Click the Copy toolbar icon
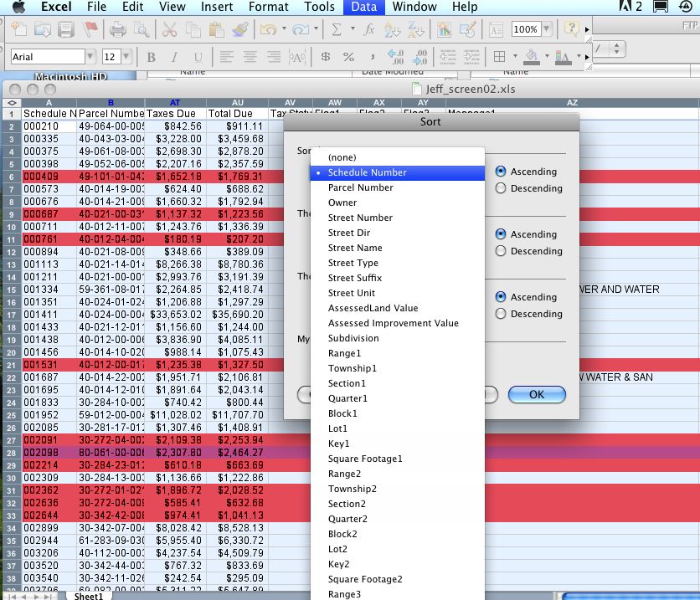Screen dimensions: 700x600 193,29
